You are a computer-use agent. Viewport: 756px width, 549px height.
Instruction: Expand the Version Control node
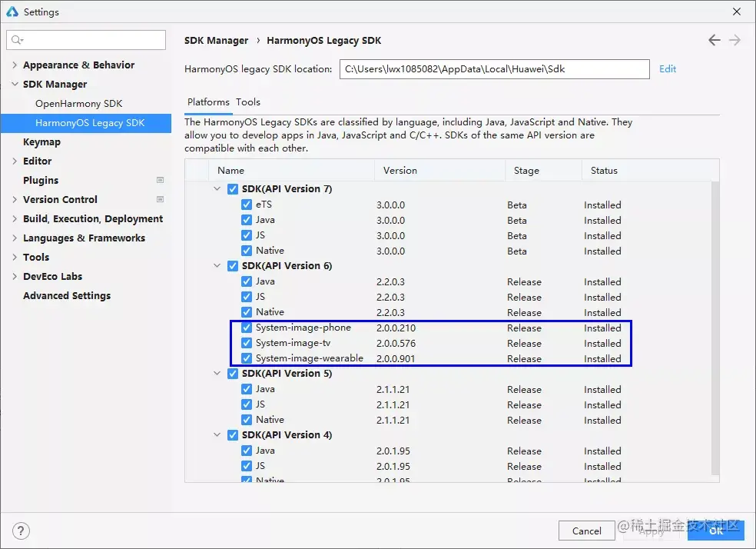(x=15, y=199)
